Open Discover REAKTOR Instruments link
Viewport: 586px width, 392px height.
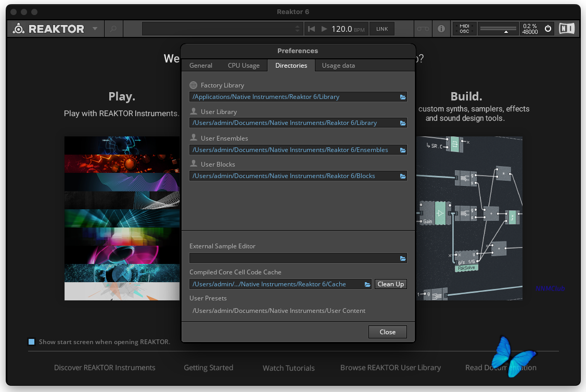(105, 368)
